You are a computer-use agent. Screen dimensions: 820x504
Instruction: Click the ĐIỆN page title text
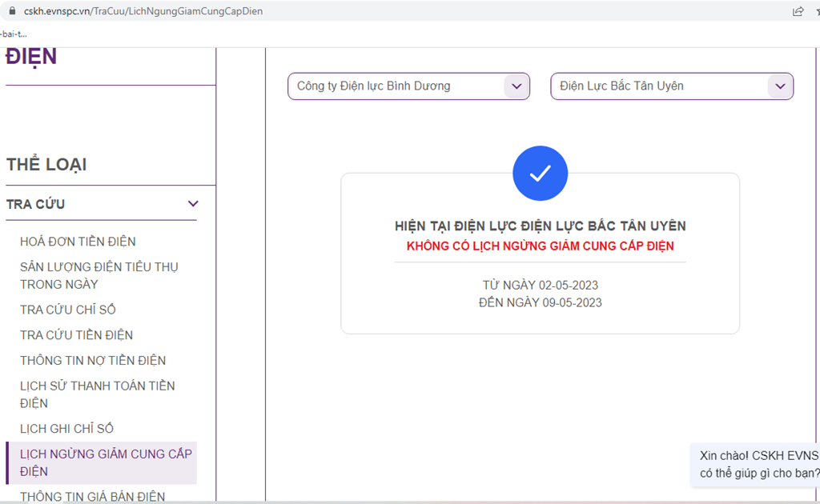click(31, 57)
